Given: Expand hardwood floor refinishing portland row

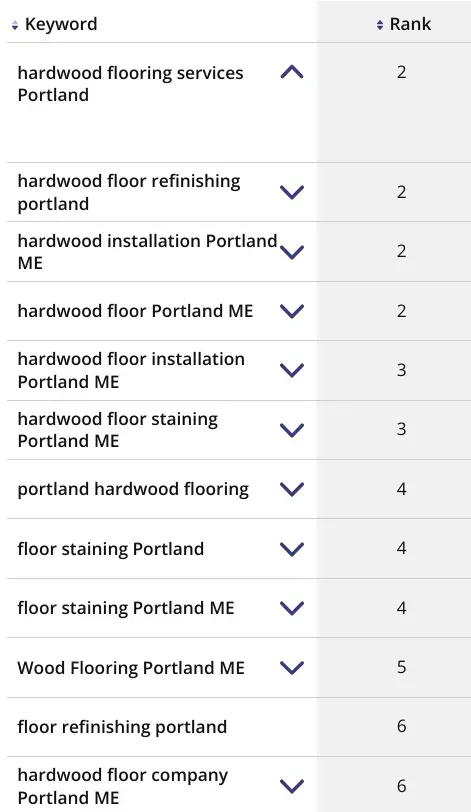Looking at the screenshot, I should (292, 192).
